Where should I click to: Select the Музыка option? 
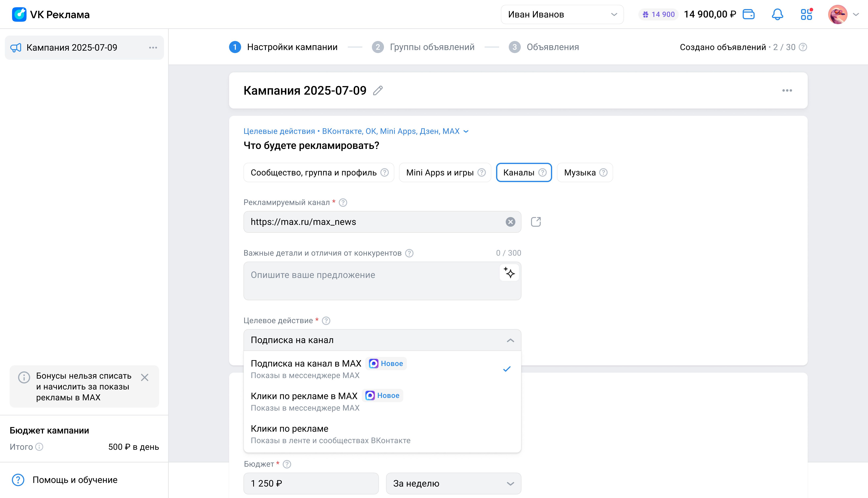pos(584,172)
